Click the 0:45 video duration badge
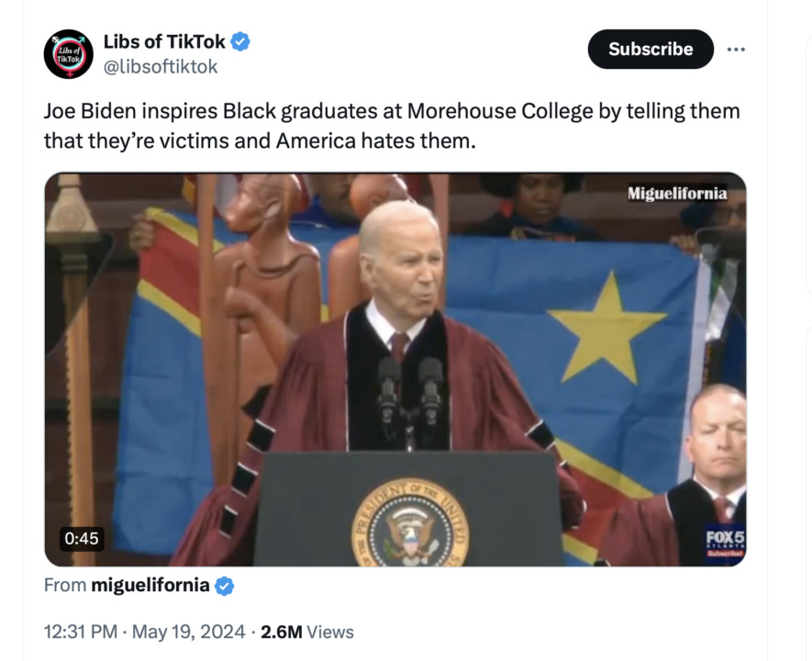The height and width of the screenshot is (661, 812). click(82, 538)
